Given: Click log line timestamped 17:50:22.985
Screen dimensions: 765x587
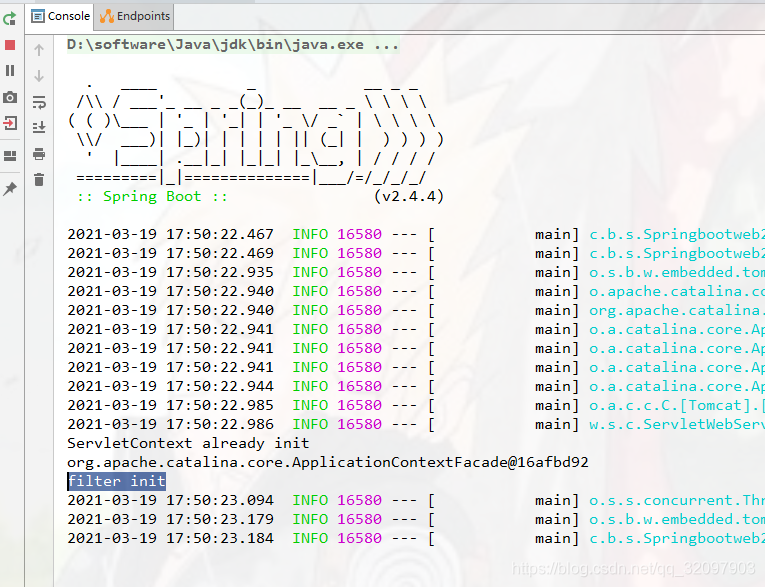Looking at the screenshot, I should tap(416, 405).
